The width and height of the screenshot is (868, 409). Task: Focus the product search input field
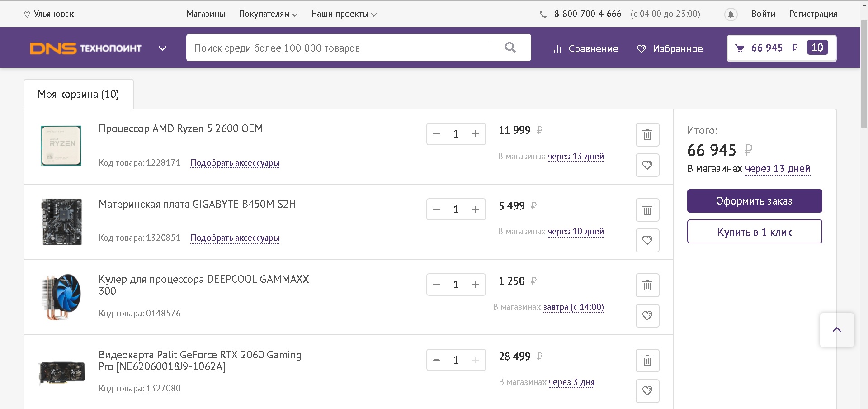339,48
